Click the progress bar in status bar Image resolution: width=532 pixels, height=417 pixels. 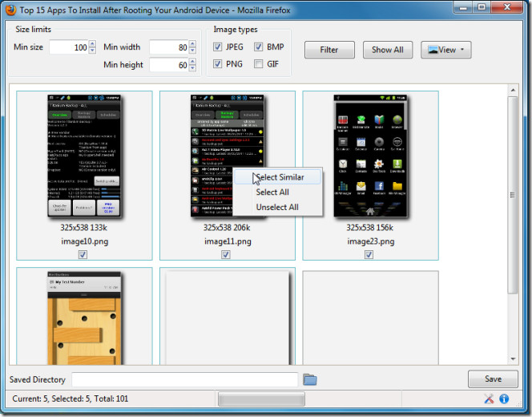[261, 399]
